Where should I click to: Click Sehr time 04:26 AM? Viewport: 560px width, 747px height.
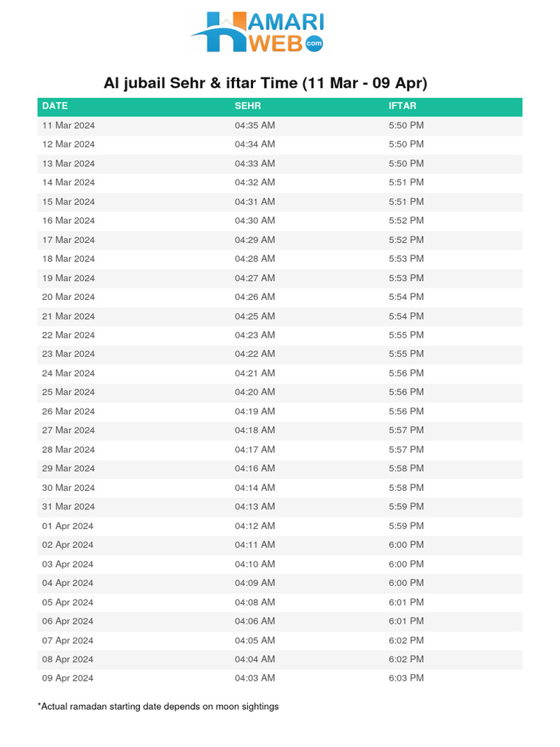tap(254, 297)
